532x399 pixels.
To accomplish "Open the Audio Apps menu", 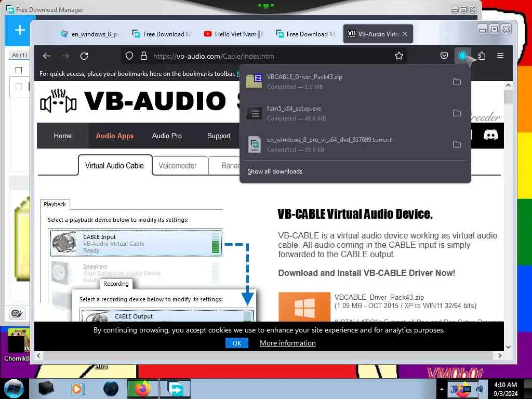I will tap(115, 136).
